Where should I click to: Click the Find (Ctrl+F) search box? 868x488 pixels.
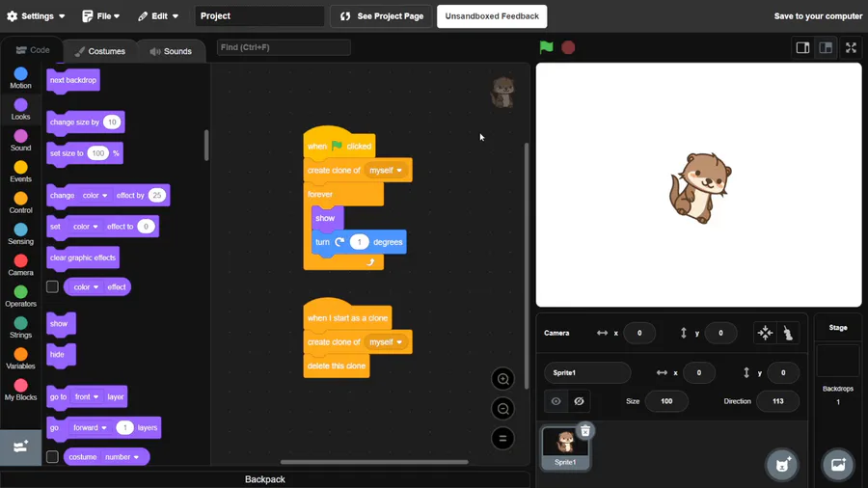click(x=284, y=47)
